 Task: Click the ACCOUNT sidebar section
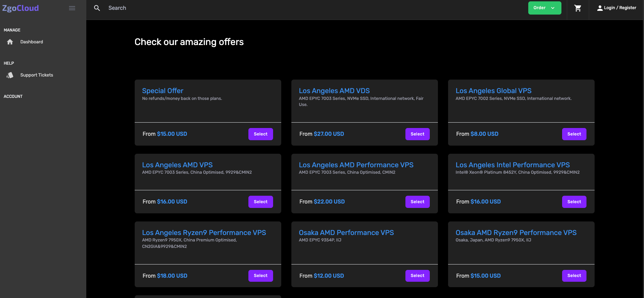(x=13, y=97)
